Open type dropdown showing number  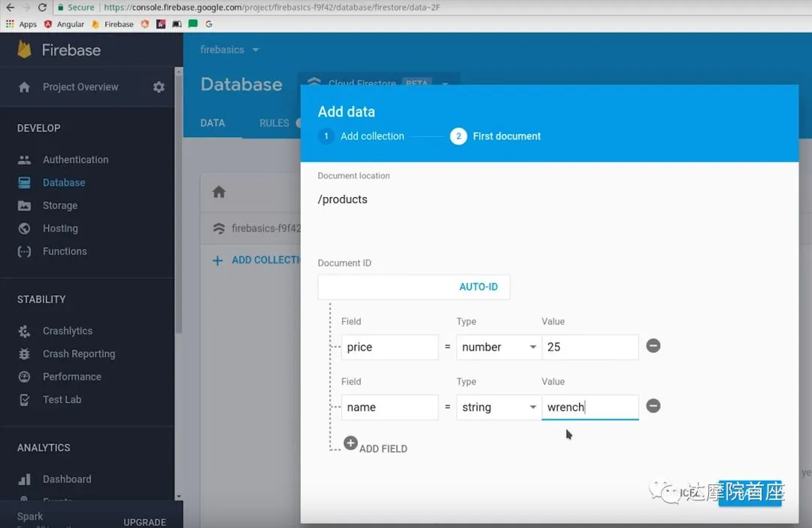click(x=498, y=347)
